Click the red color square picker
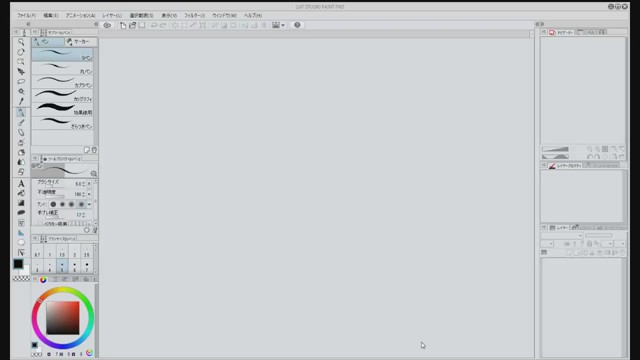640x360 pixels. [62, 318]
